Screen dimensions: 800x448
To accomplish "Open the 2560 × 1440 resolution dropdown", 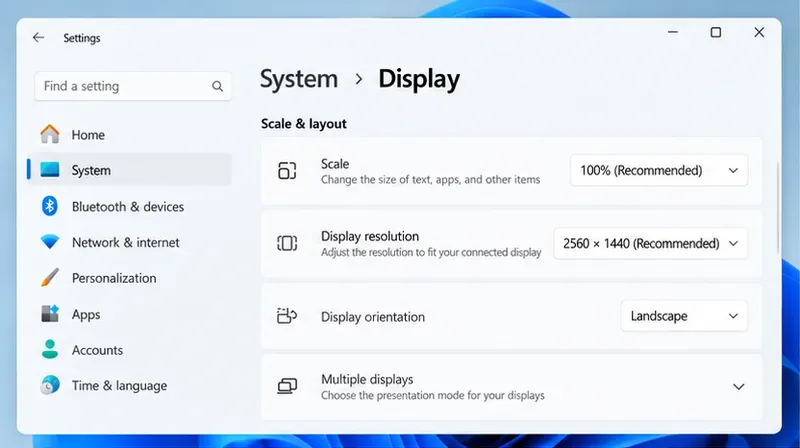I will pos(651,243).
